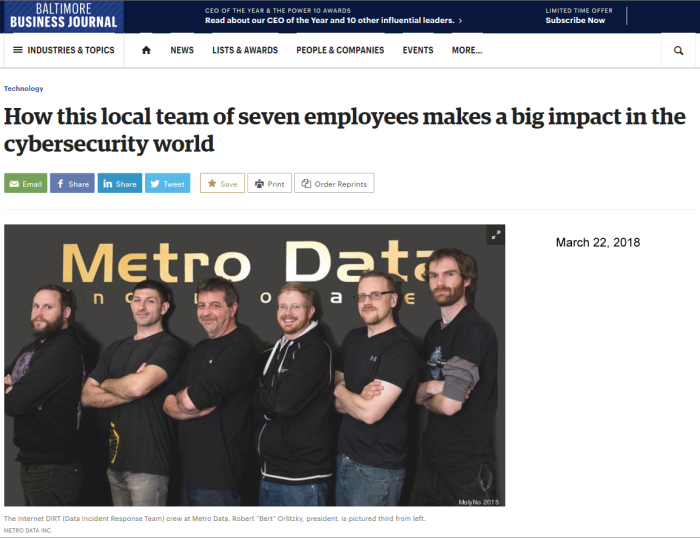Viewport: 700px width, 538px height.
Task: Print the article
Action: (x=270, y=183)
